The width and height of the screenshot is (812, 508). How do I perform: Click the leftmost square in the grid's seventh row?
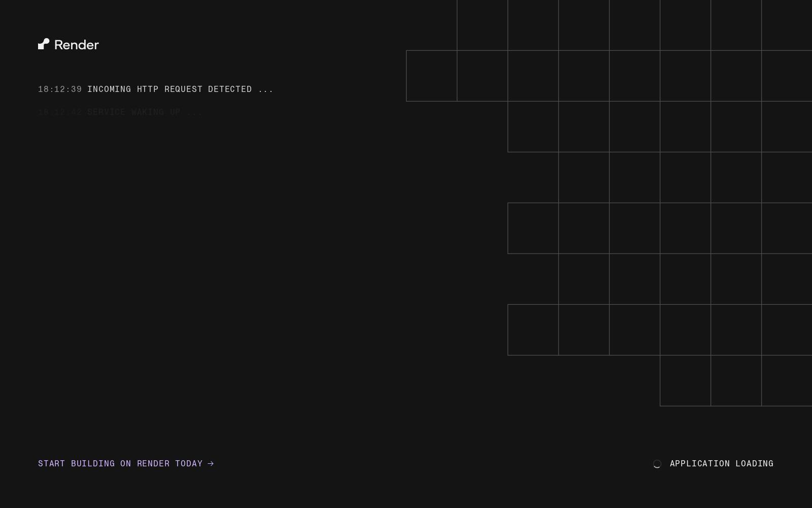533,330
